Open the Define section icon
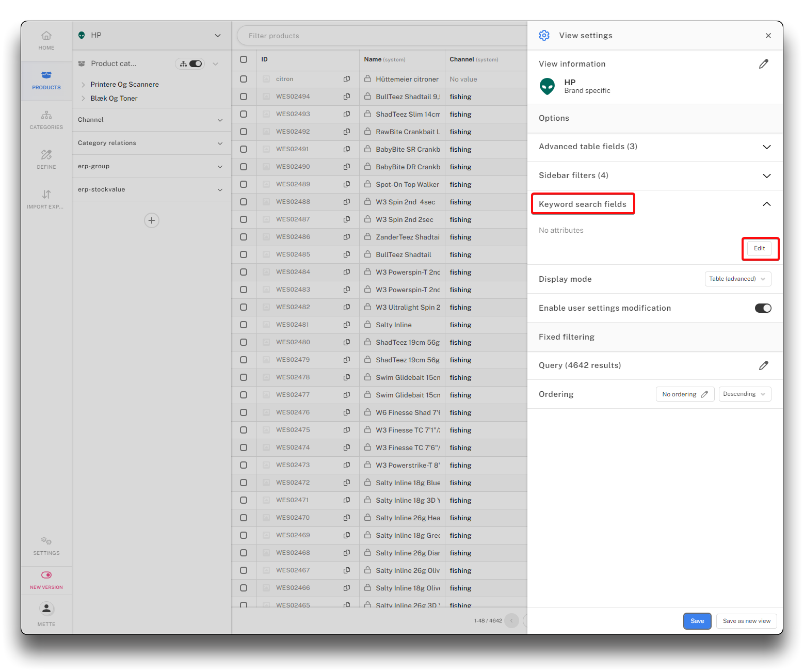The height and width of the screenshot is (672, 804). point(46,159)
